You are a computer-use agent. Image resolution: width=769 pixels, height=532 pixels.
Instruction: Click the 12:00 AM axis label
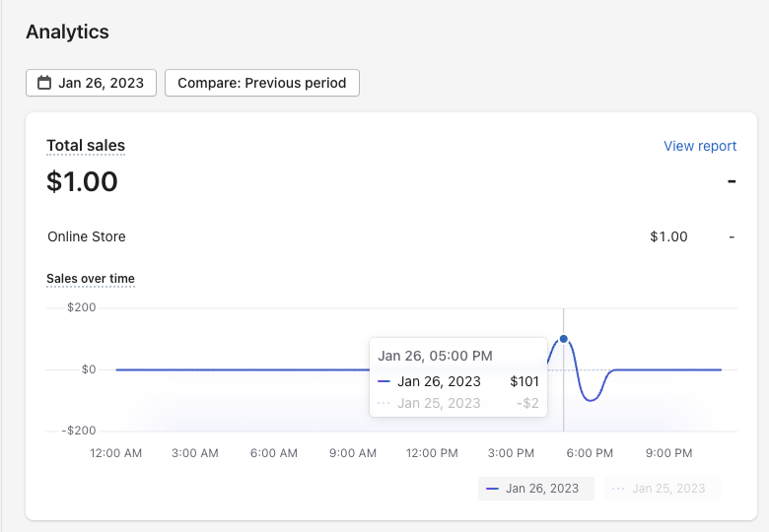116,453
